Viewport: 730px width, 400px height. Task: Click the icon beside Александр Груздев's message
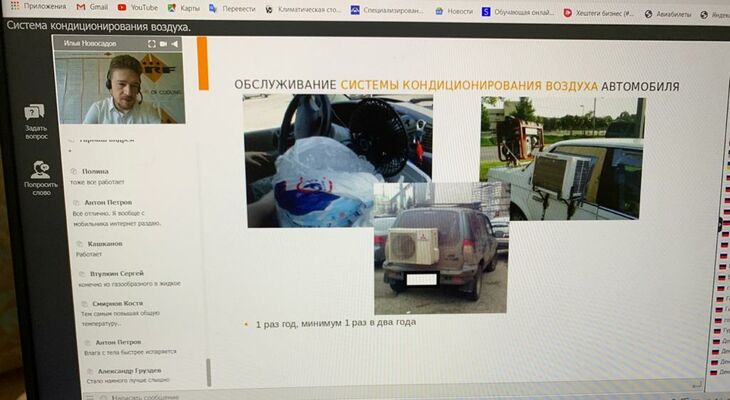(x=90, y=371)
